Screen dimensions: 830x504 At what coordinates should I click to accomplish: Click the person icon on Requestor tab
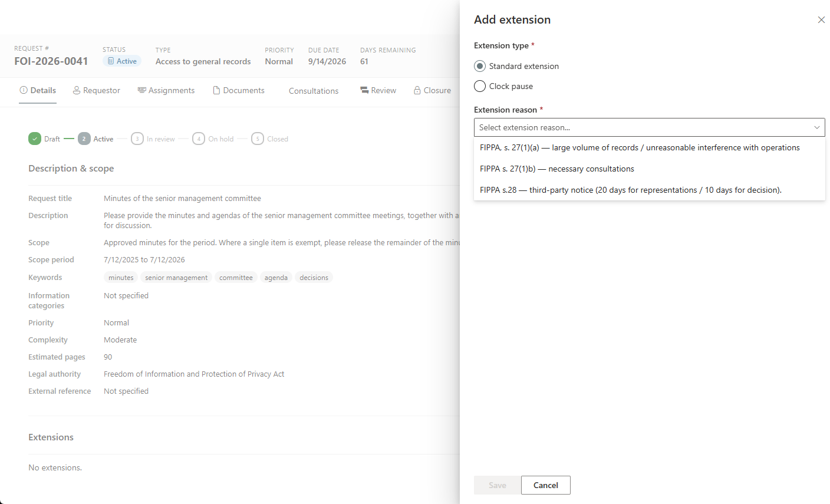pos(77,90)
